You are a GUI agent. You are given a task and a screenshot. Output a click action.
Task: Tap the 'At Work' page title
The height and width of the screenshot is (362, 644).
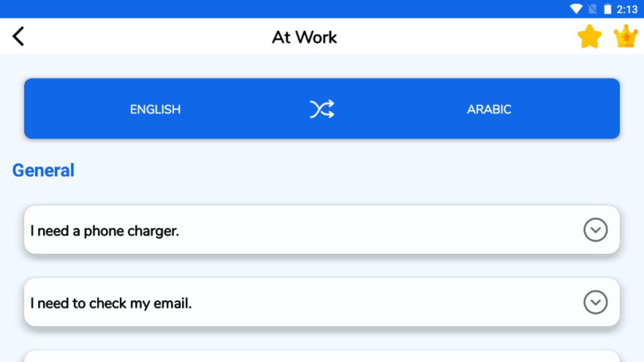pyautogui.click(x=305, y=37)
